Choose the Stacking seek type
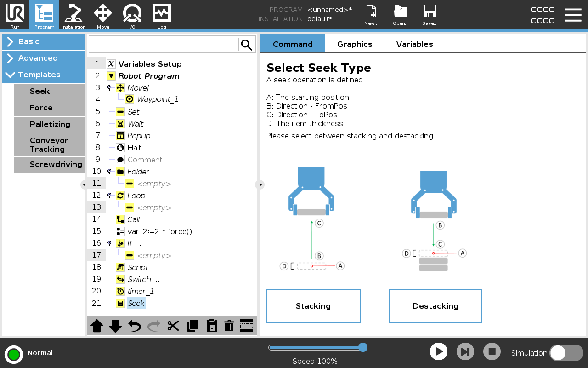The width and height of the screenshot is (588, 368). 313,306
